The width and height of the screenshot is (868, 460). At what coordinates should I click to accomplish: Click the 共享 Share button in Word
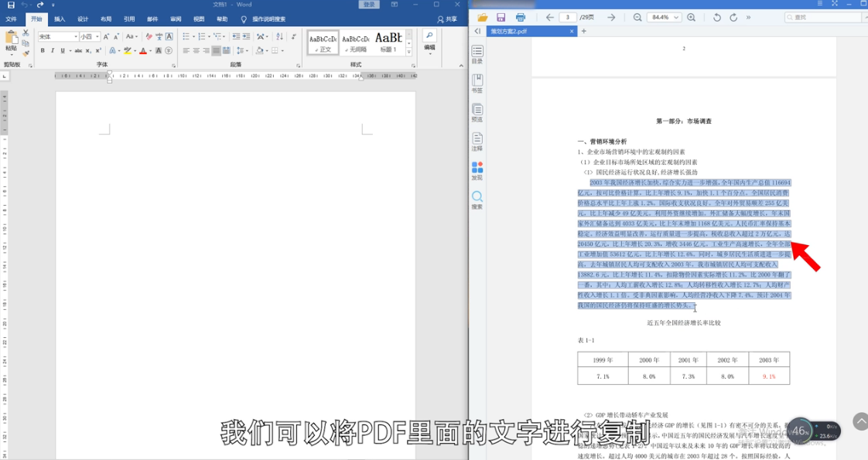click(447, 19)
